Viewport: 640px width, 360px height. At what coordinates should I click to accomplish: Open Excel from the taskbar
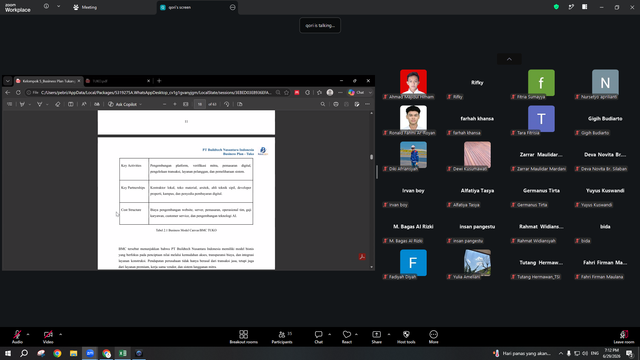pyautogui.click(x=122, y=353)
